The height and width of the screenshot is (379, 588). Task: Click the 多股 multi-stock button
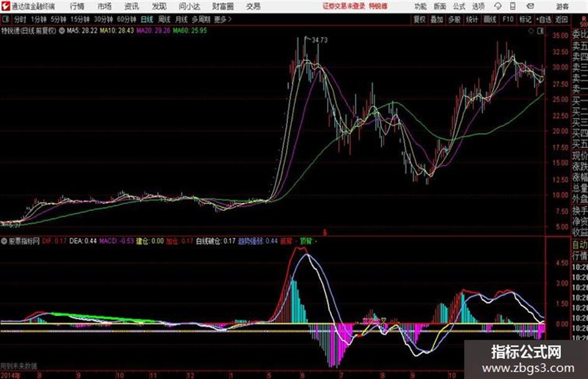click(454, 19)
